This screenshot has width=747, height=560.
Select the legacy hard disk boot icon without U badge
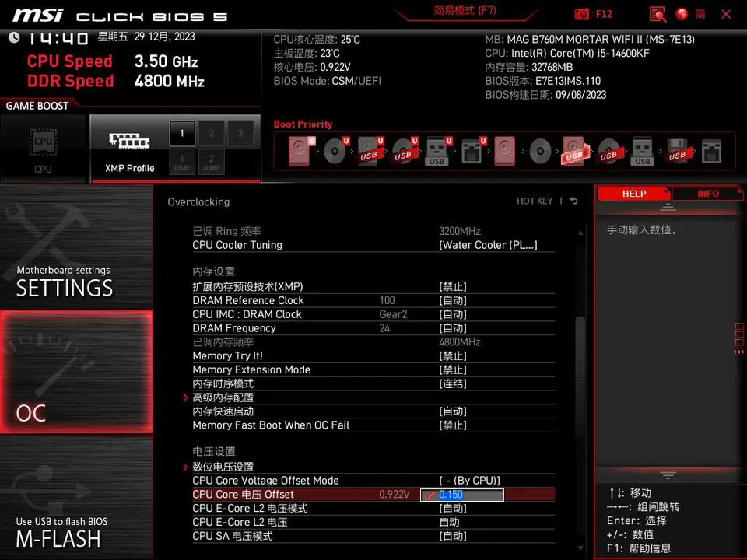(504, 152)
